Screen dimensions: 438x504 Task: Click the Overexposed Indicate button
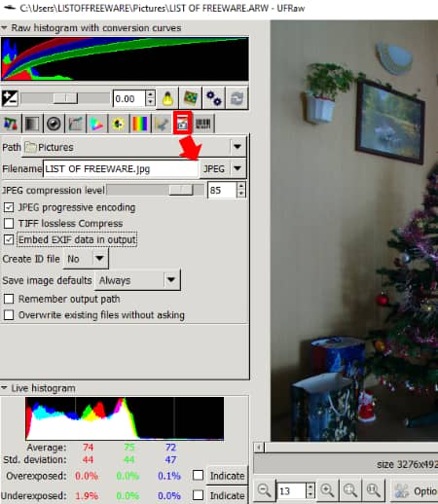coord(227,476)
